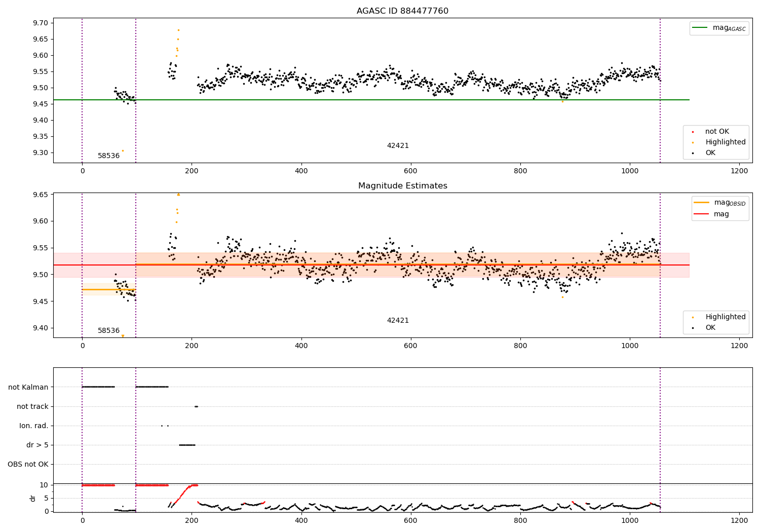The height and width of the screenshot is (532, 760).
Task: Click the title 'AGASC ID 884477760'
Action: coord(402,11)
